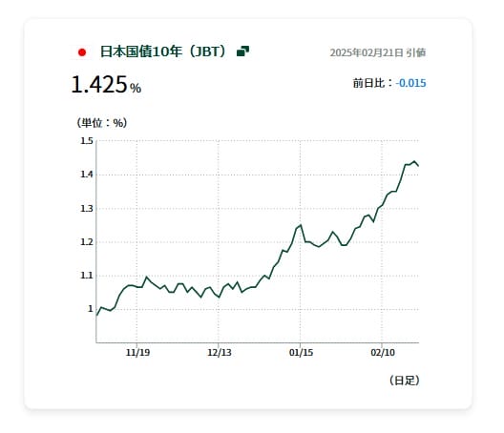Click the 2025年02月21日 引値 date text
504x433 pixels.
[378, 52]
